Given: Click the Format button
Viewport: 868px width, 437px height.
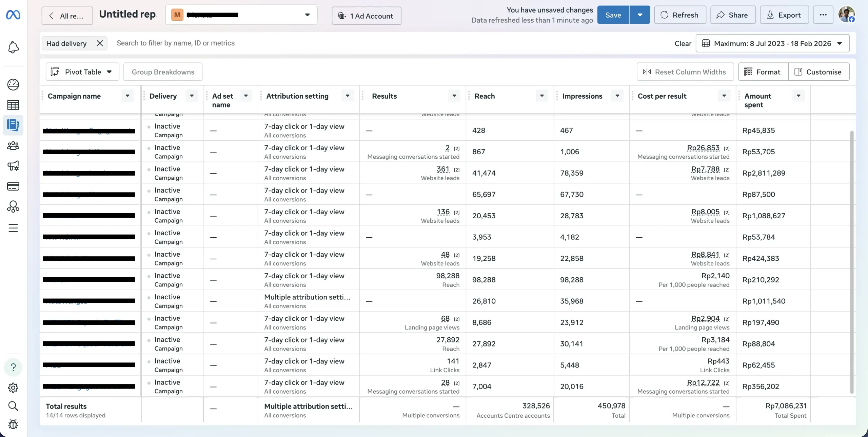Looking at the screenshot, I should 763,72.
